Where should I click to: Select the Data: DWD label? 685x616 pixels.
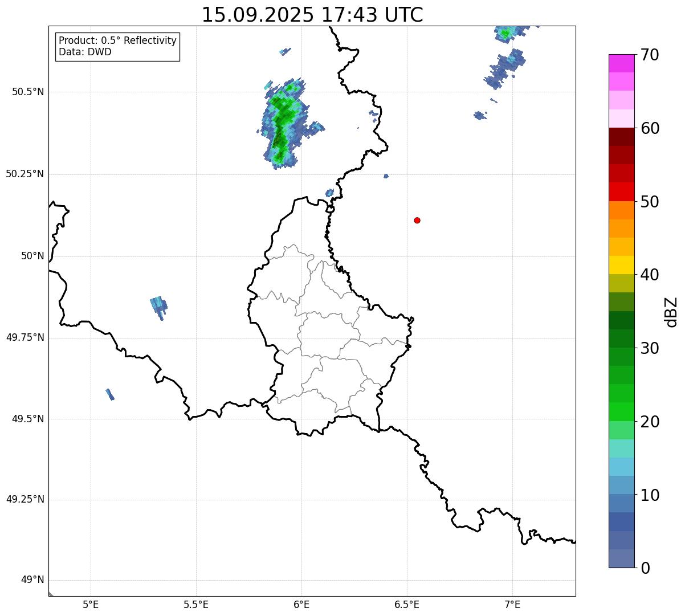coord(85,52)
